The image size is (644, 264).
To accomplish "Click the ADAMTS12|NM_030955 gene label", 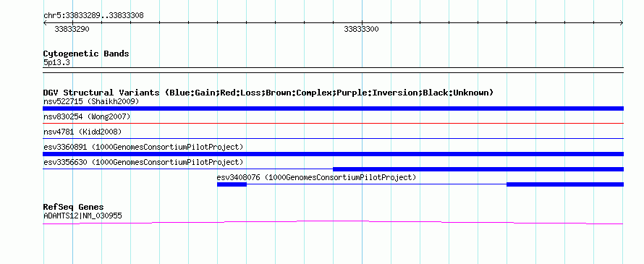I will [82, 216].
